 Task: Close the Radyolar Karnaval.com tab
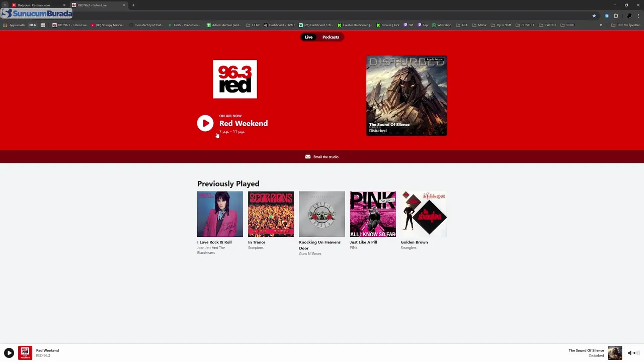[x=64, y=5]
